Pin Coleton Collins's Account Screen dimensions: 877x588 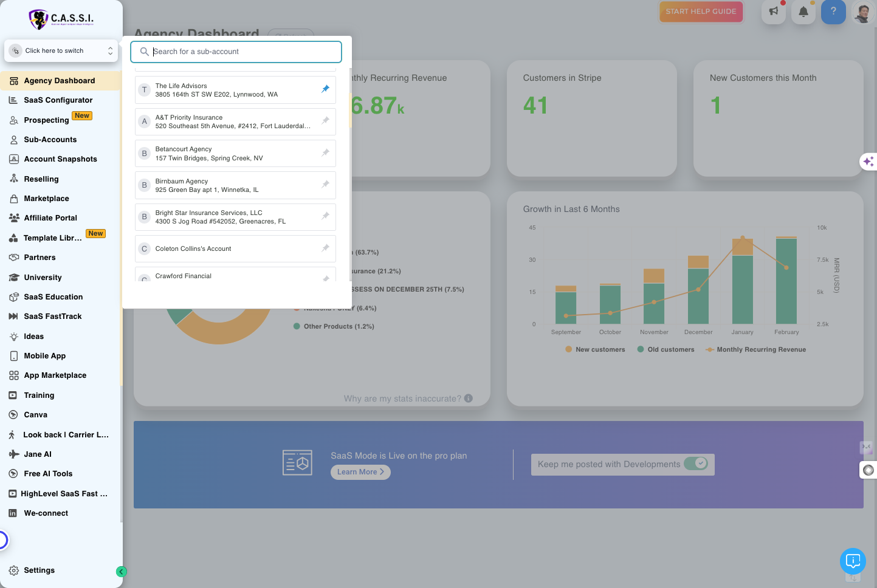tap(325, 248)
